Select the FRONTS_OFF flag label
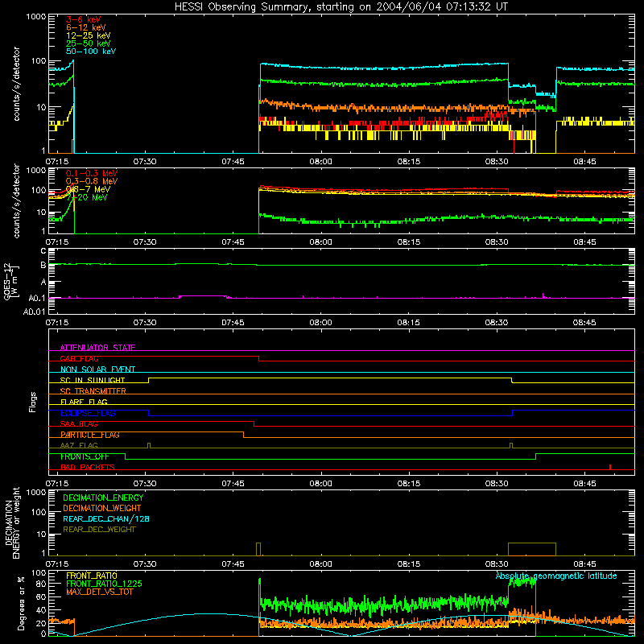Screen dimensions: 644x644 point(85,456)
